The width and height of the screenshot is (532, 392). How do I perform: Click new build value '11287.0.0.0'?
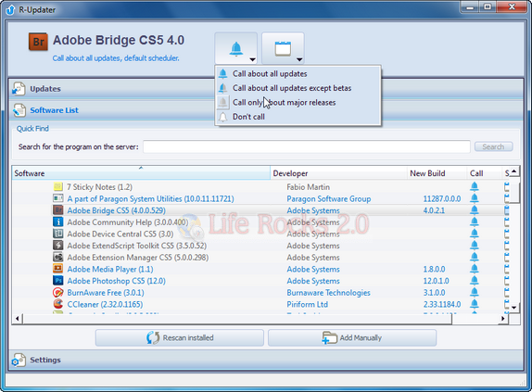pos(442,198)
